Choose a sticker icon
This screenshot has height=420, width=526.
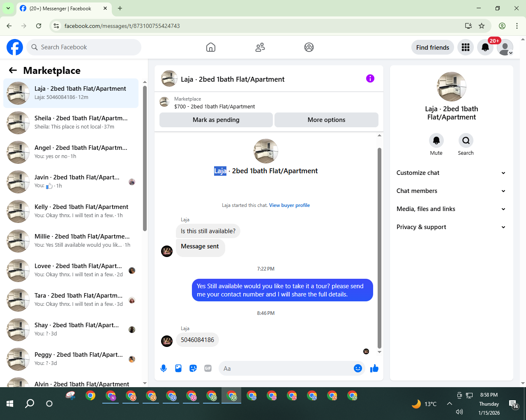coord(193,368)
